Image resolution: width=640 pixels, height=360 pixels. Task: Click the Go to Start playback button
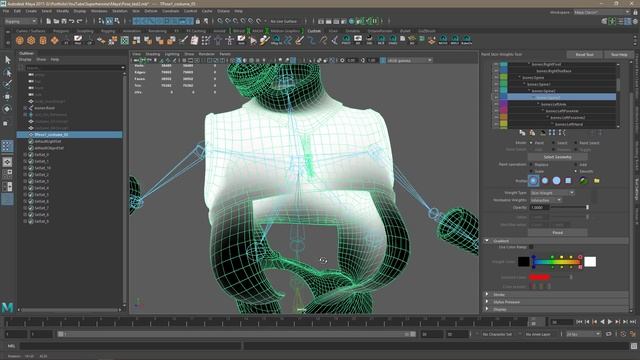[579, 322]
